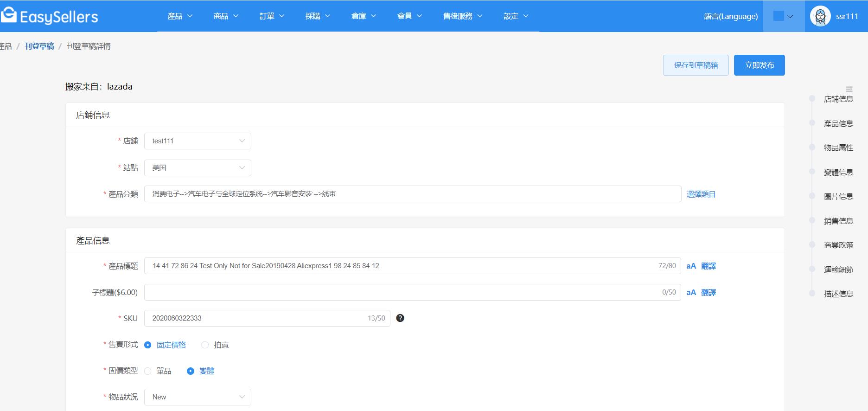Select 變體 radio button
The height and width of the screenshot is (411, 868).
[190, 371]
